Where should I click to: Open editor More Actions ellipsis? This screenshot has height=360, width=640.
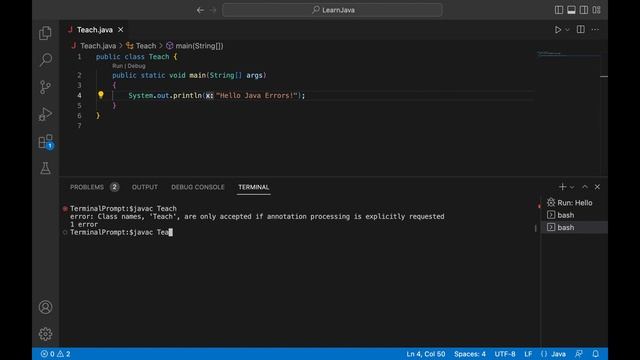[595, 29]
